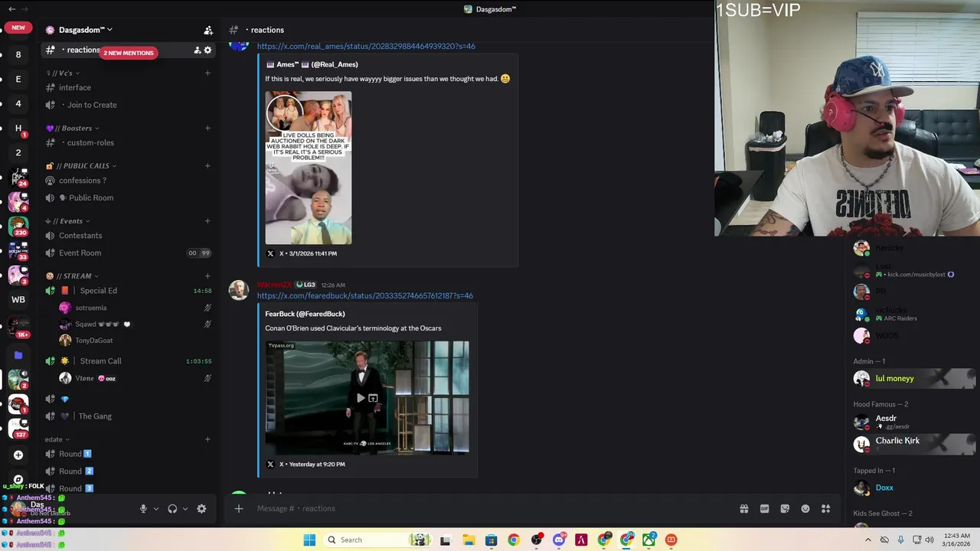Add channel to edate category
Image resolution: width=980 pixels, height=551 pixels.
tap(207, 439)
